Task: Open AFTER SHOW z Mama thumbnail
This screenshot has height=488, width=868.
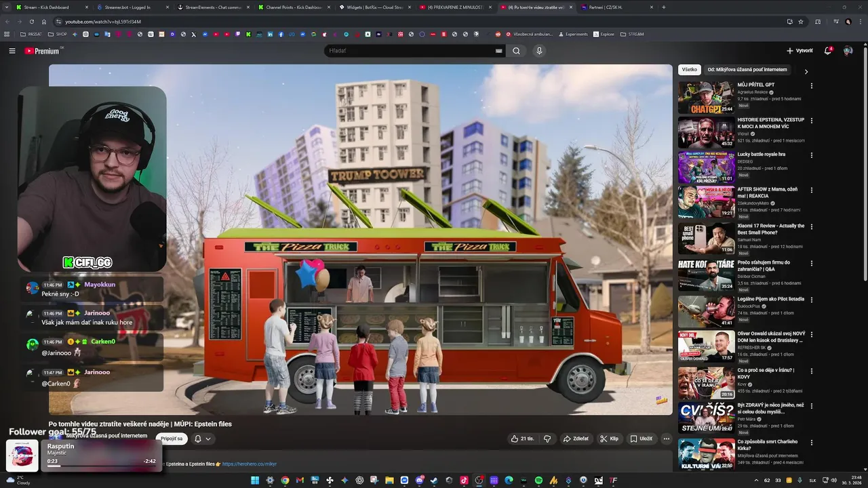Action: click(x=706, y=202)
